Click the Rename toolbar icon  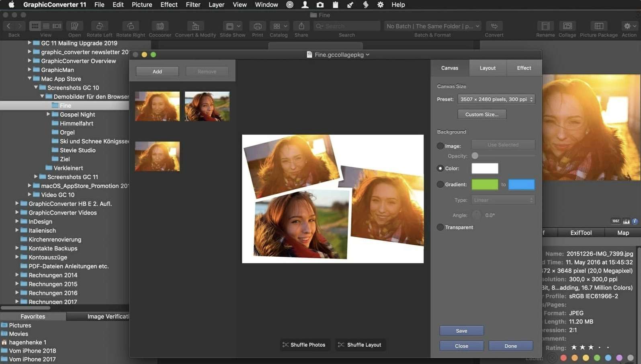tap(545, 26)
